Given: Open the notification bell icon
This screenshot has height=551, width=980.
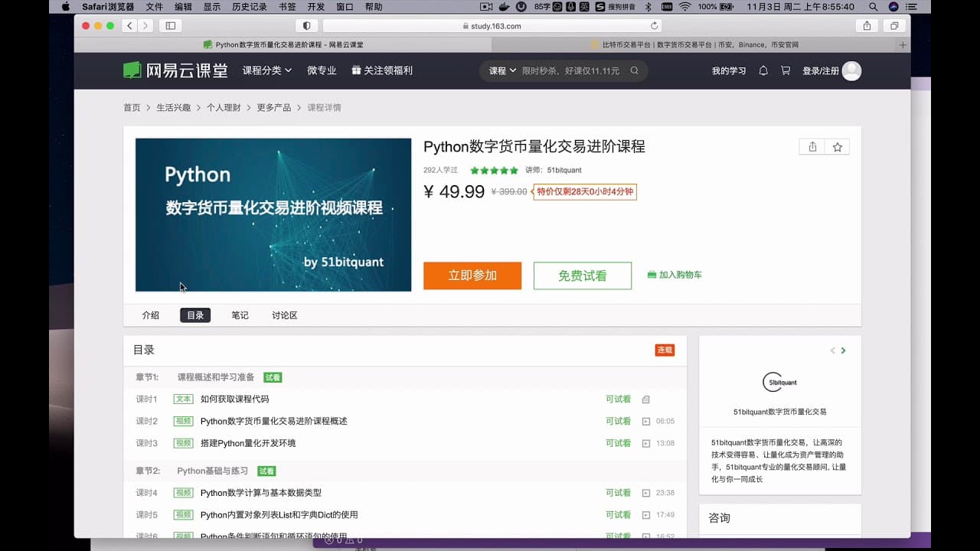Looking at the screenshot, I should 763,70.
